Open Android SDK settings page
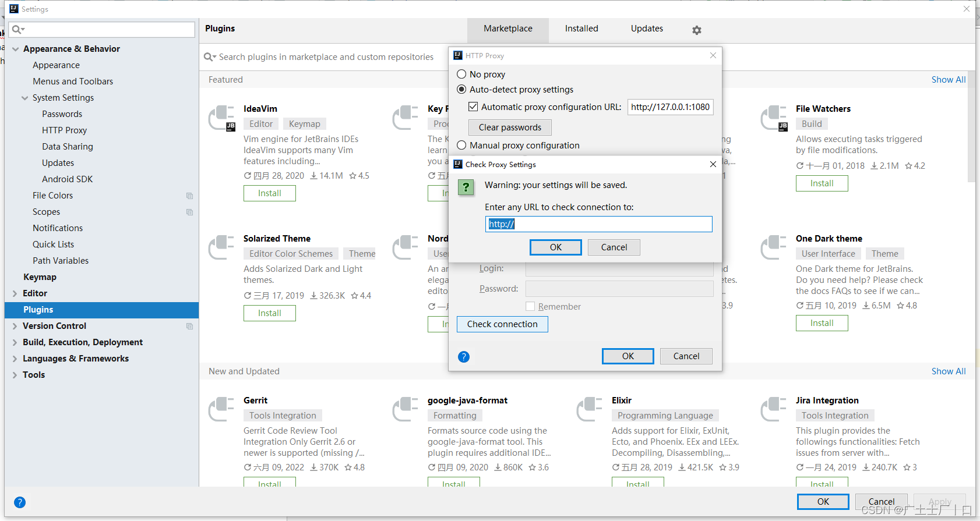The width and height of the screenshot is (980, 521). tap(67, 179)
